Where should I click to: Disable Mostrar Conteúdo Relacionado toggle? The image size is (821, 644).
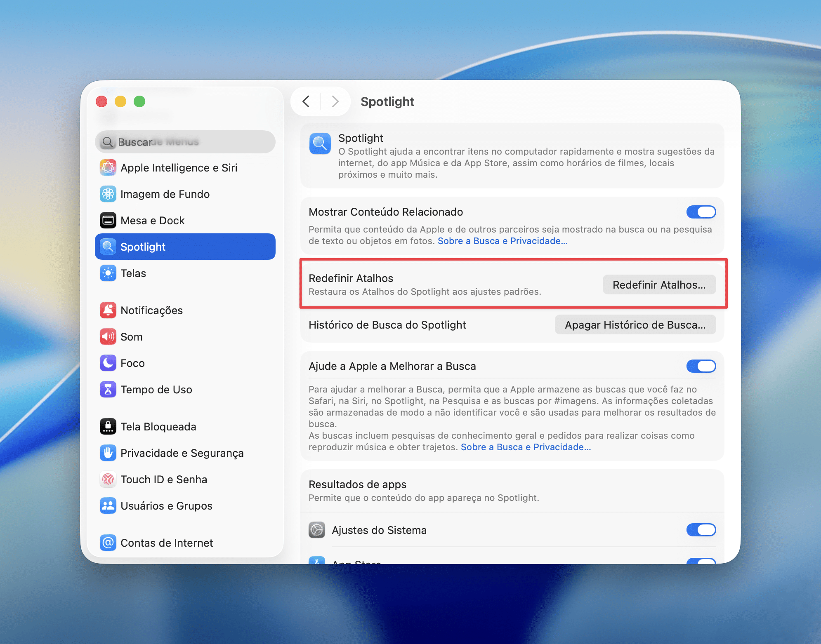701,212
